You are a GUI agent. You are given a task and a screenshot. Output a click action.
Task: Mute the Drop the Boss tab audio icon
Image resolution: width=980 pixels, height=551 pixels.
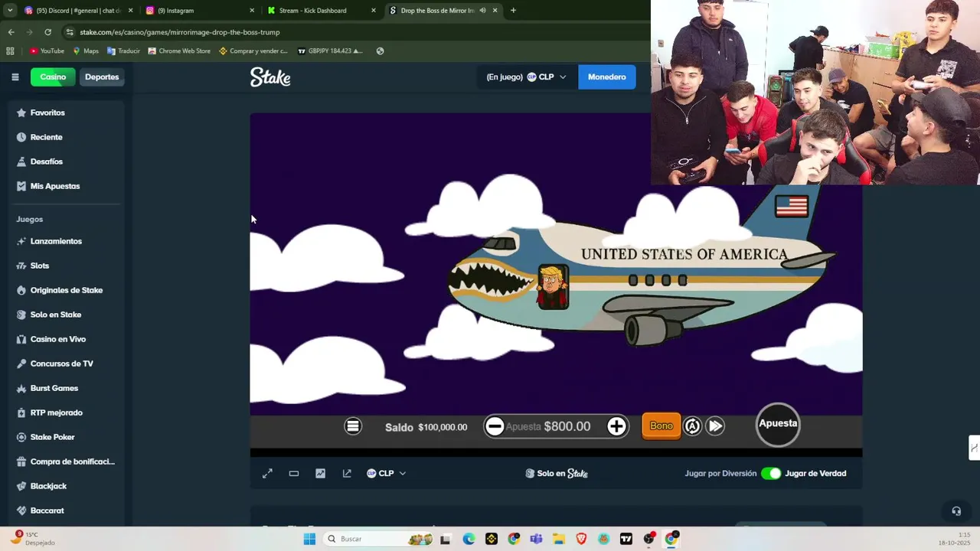point(482,11)
